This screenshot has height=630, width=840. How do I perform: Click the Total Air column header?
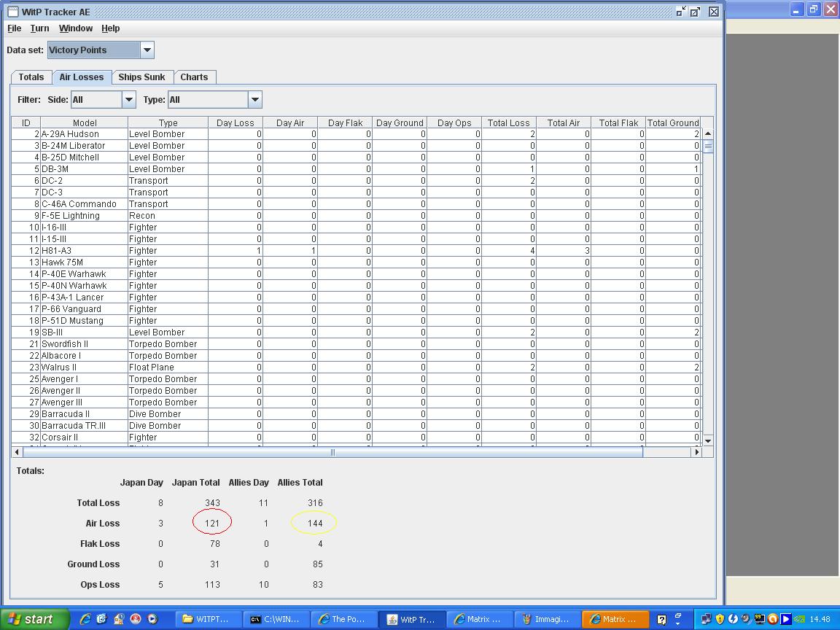click(564, 122)
